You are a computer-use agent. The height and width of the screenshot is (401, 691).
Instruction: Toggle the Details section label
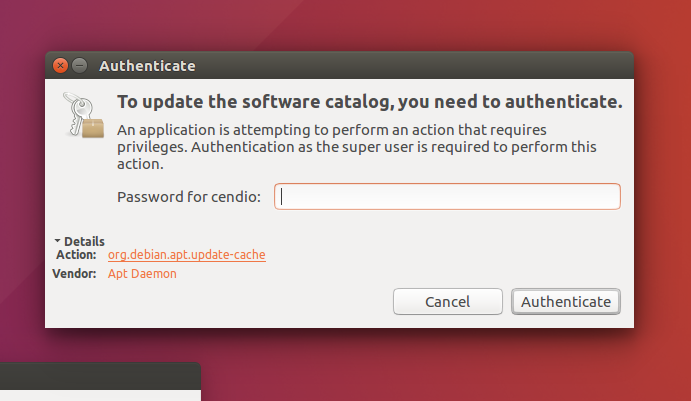tap(84, 241)
